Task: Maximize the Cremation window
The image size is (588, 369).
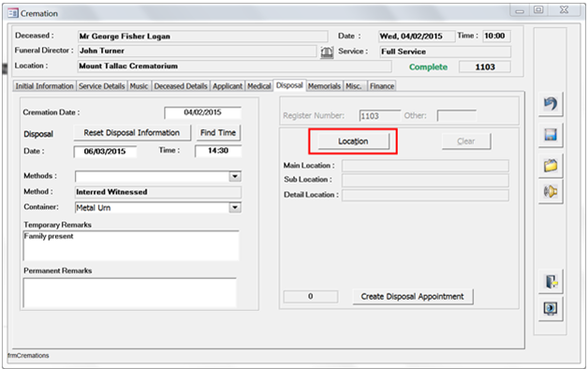Action: (x=538, y=10)
